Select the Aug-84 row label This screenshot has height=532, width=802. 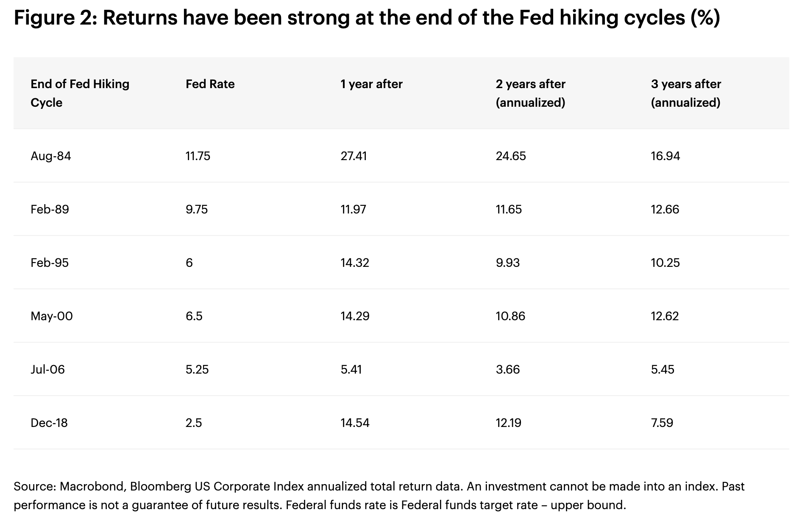coord(51,156)
